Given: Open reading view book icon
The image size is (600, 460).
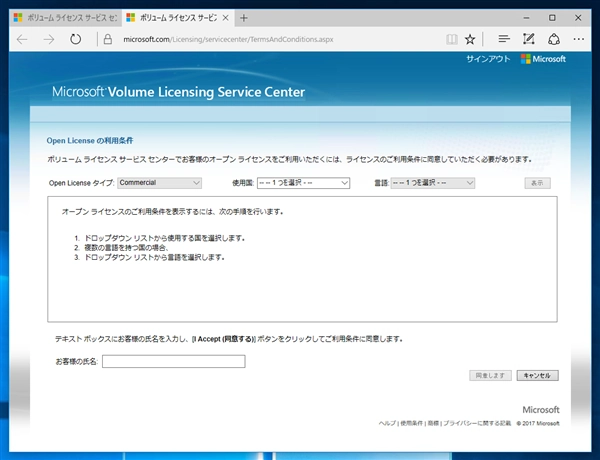Looking at the screenshot, I should (x=452, y=39).
